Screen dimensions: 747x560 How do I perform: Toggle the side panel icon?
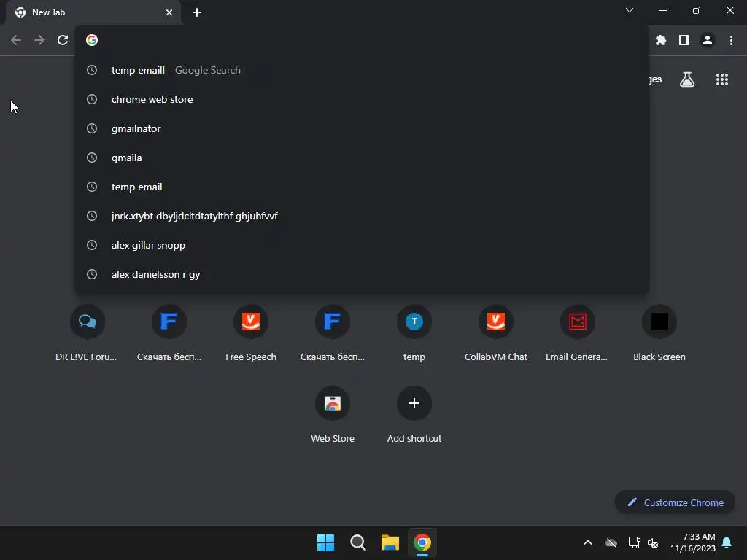click(x=684, y=41)
